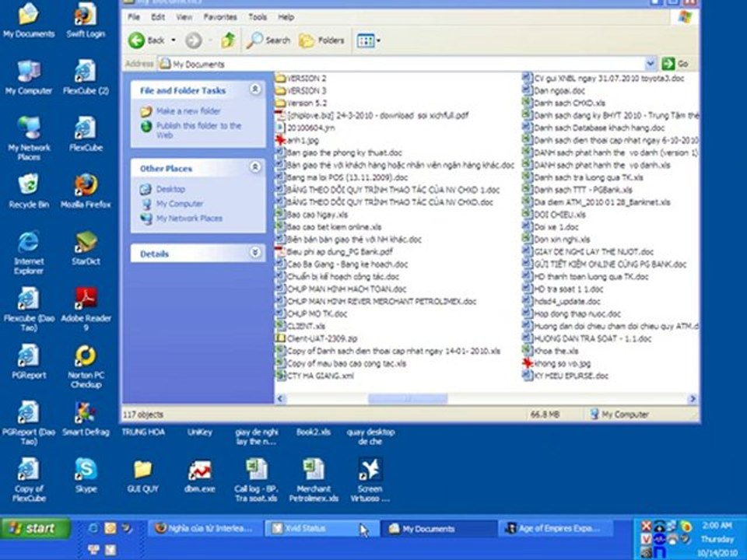Select the Smart Defrag desktop icon
The image size is (747, 560).
point(86,418)
